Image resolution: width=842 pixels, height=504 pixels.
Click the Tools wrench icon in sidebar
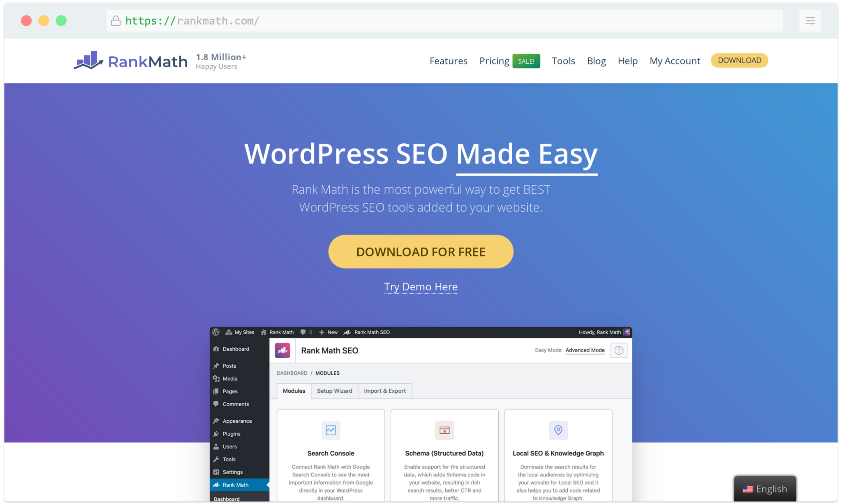click(216, 459)
